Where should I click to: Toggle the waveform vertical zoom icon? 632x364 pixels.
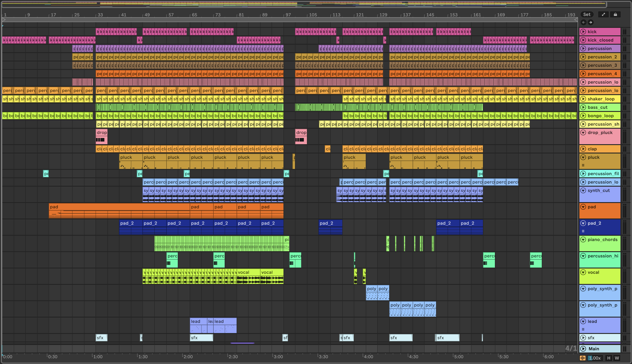[582, 358]
